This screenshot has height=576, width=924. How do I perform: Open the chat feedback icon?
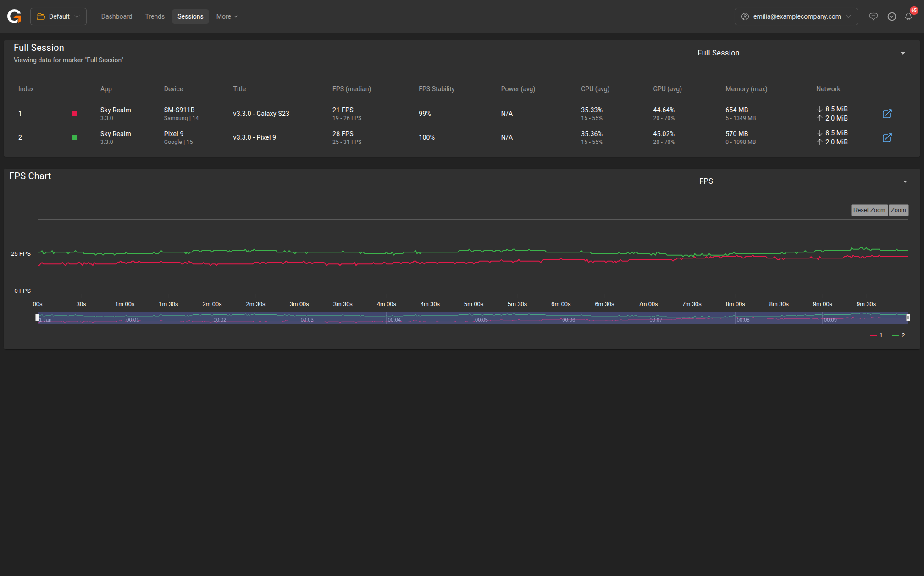point(874,16)
